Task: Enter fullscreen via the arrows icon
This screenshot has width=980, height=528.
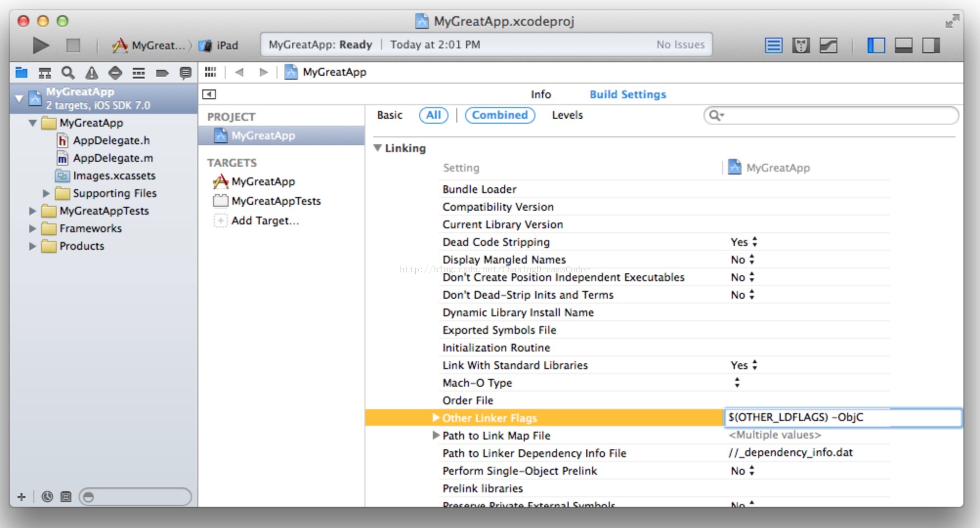Action: 952,21
